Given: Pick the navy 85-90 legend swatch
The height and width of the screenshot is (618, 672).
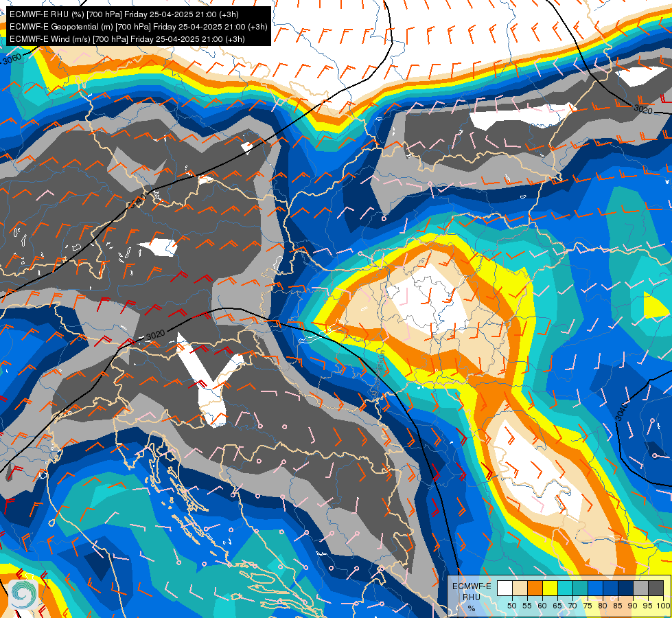Looking at the screenshot, I should point(625,588).
